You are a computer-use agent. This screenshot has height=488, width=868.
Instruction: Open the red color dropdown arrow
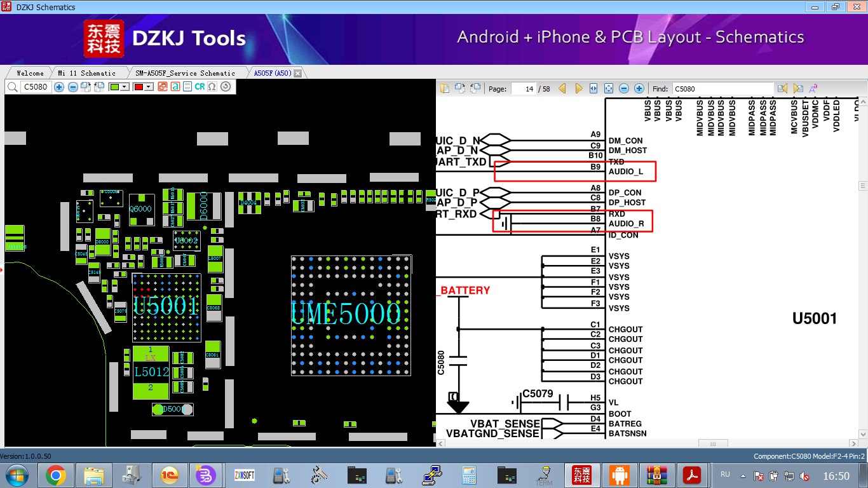149,86
